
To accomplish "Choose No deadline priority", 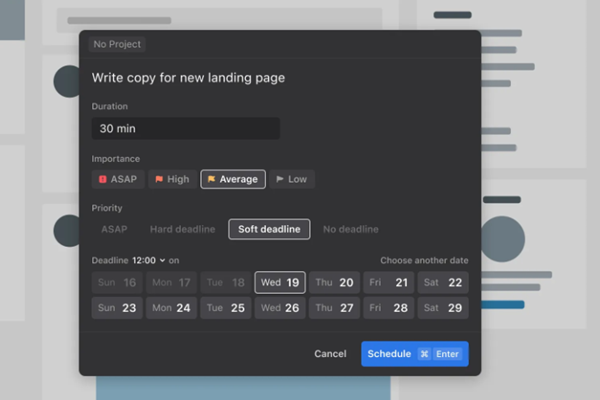I will point(351,229).
